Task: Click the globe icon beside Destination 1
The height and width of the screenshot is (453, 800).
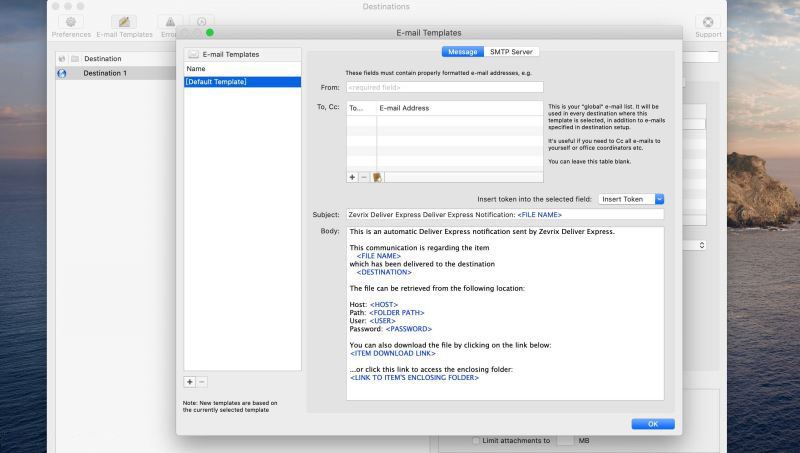Action: click(62, 73)
